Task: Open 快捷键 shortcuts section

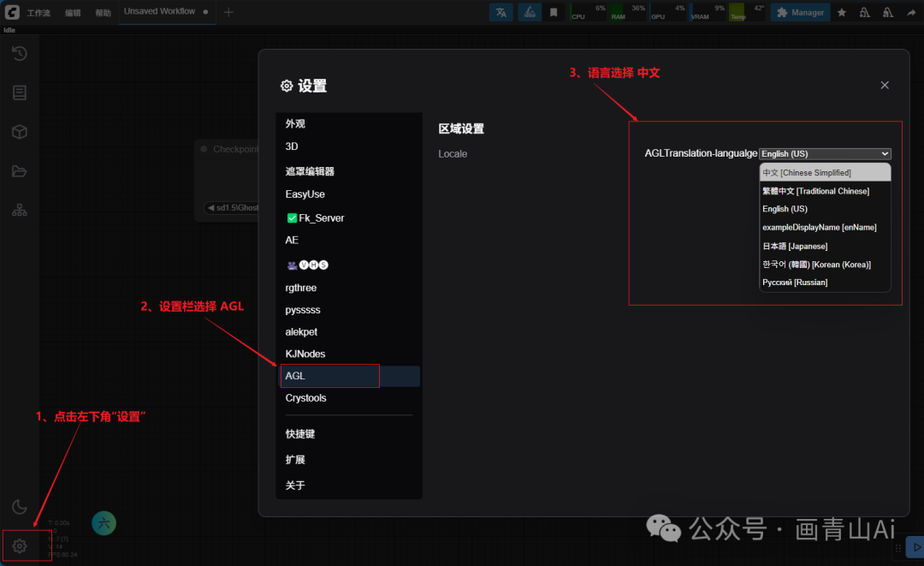Action: tap(348, 434)
